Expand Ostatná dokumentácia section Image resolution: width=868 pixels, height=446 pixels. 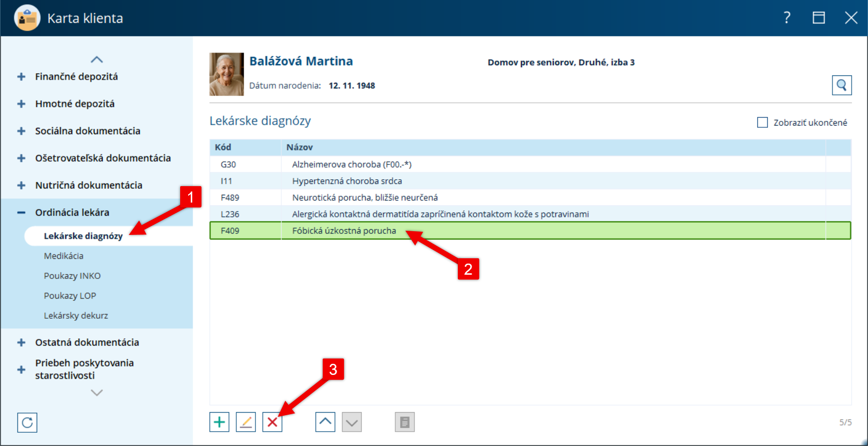click(x=21, y=343)
